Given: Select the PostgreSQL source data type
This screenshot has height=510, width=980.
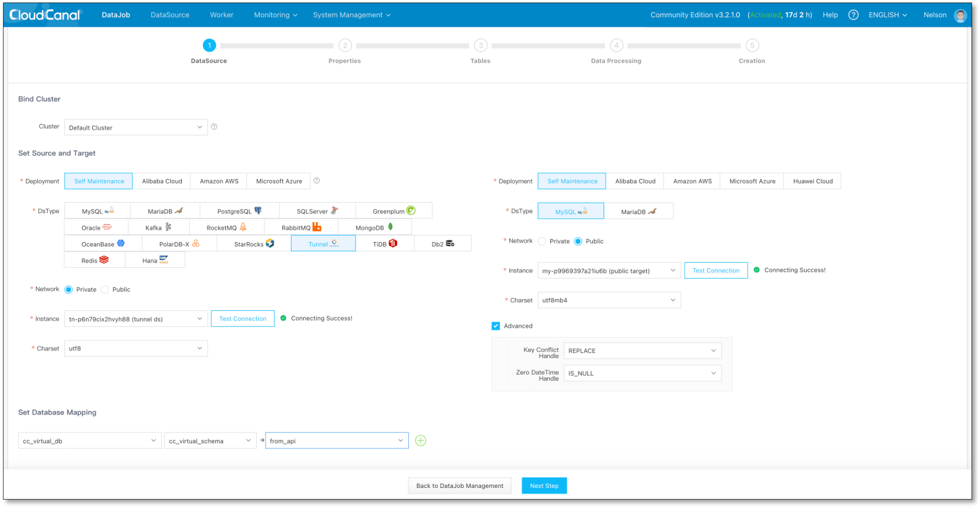Looking at the screenshot, I should (x=239, y=211).
